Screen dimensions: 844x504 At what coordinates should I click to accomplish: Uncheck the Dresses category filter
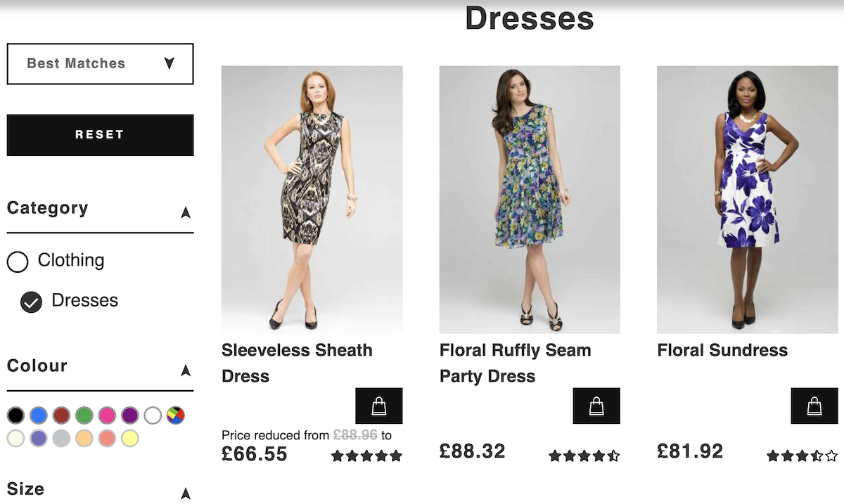pos(32,302)
